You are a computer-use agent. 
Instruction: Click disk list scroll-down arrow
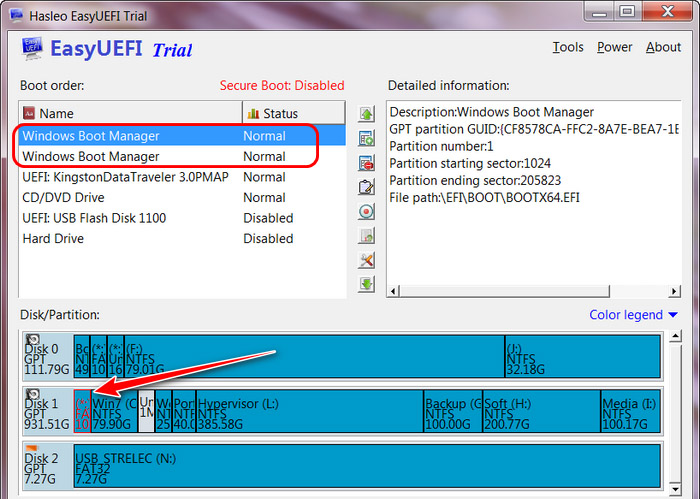click(x=675, y=489)
